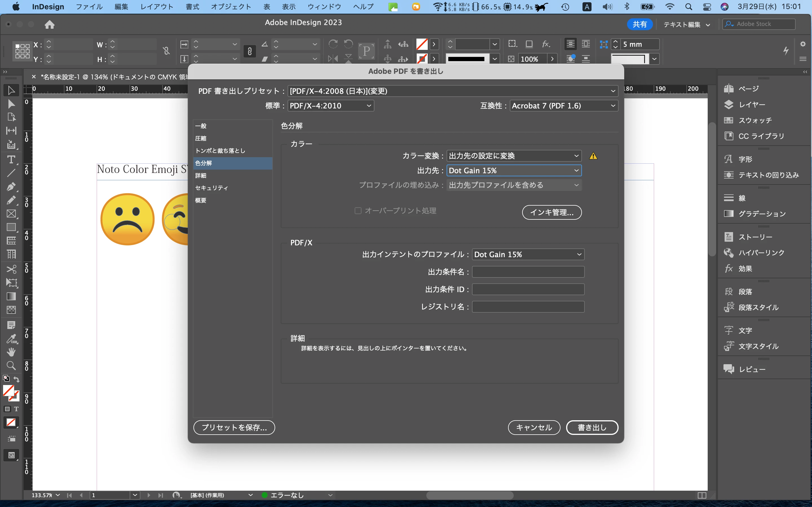Select the Type tool in toolbar

point(11,160)
